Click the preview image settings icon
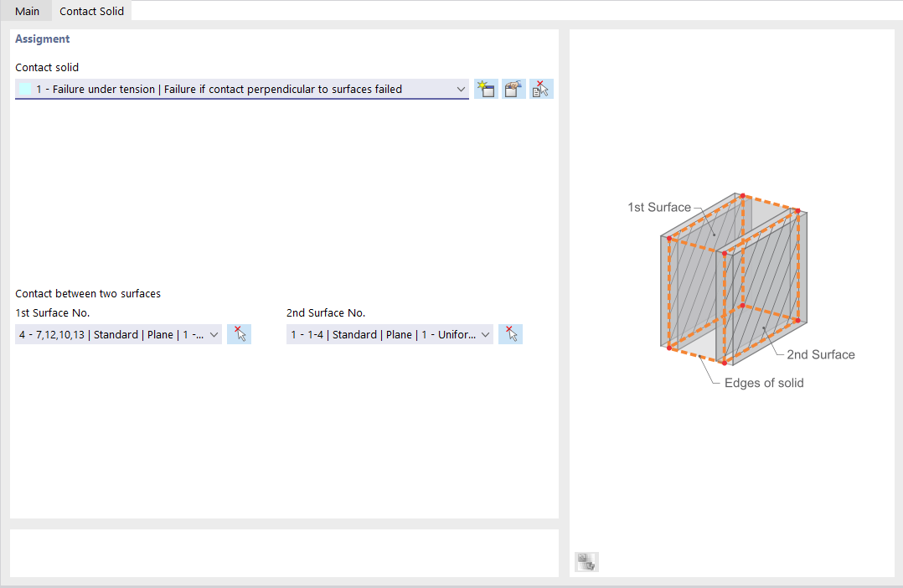The width and height of the screenshot is (903, 588). 587,561
